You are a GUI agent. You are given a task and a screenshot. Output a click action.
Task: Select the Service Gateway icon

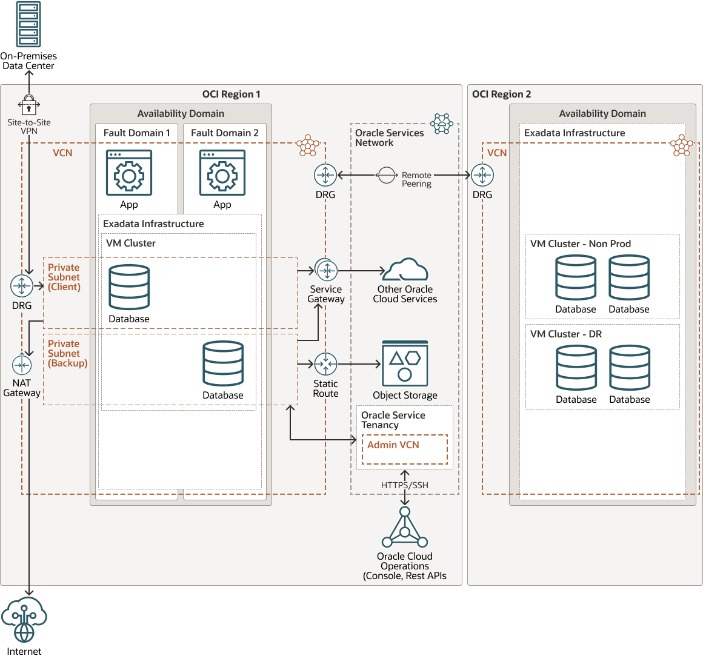point(325,269)
